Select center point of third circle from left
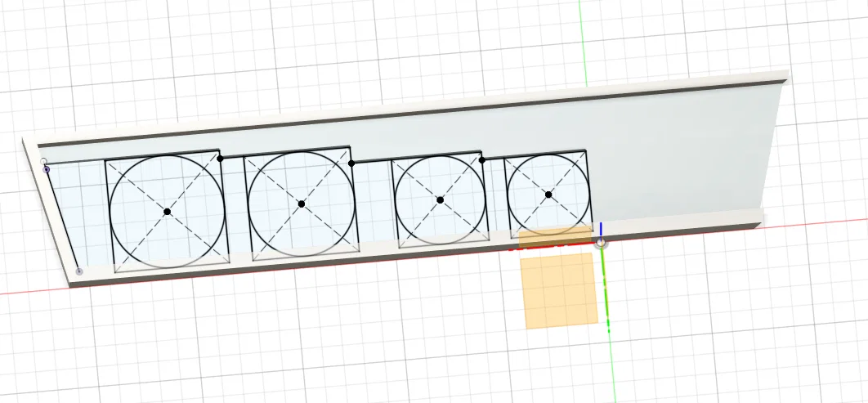This screenshot has height=403, width=868. tap(440, 199)
